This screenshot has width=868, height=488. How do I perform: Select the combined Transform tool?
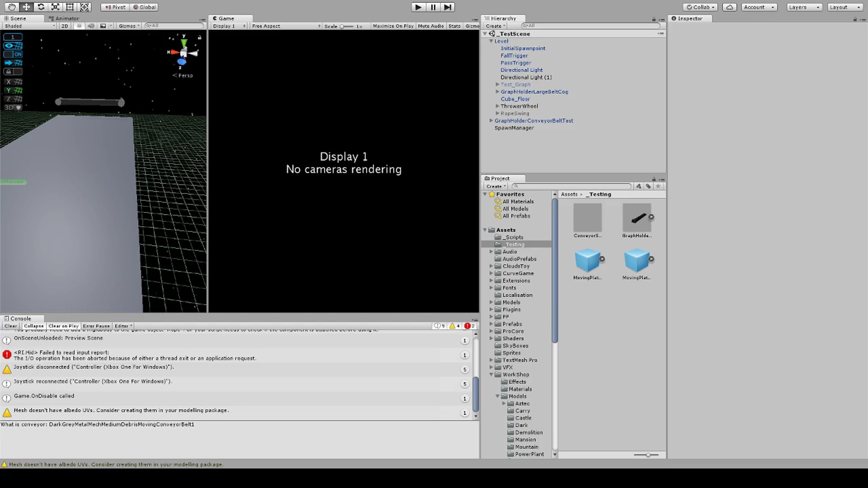(x=84, y=7)
